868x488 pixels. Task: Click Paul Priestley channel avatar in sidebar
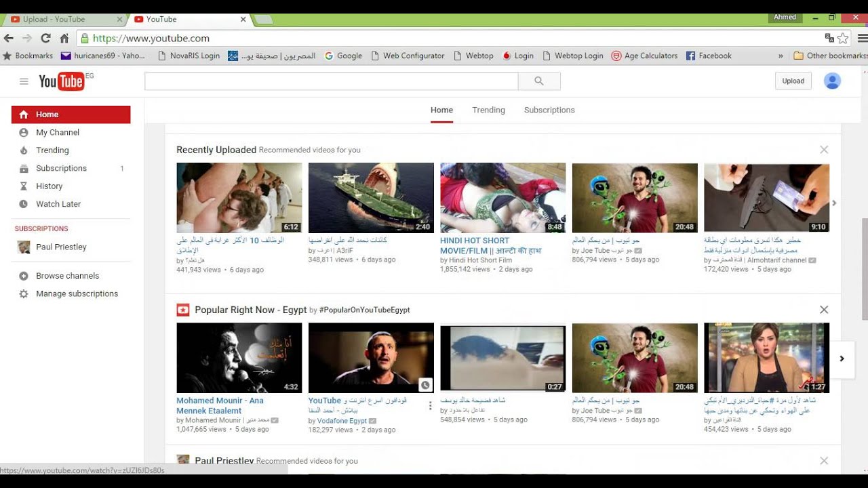(x=24, y=247)
